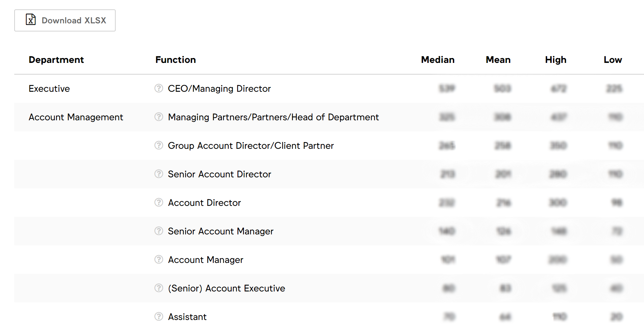Click the CEO/Managing Director function text
Viewport: 644px width, 331px height.
(219, 89)
